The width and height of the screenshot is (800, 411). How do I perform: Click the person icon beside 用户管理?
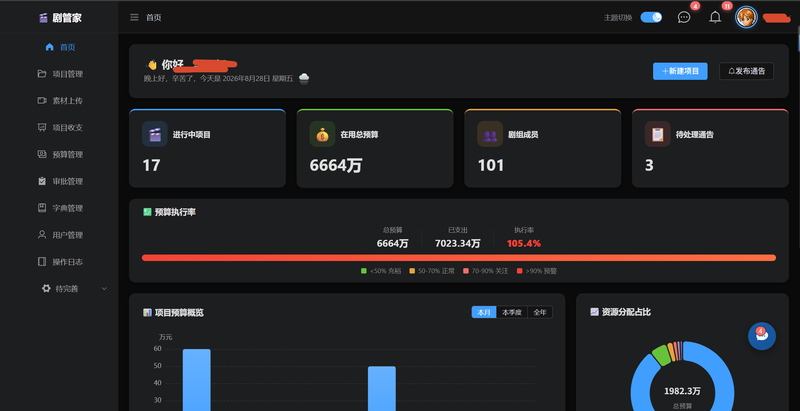[42, 235]
